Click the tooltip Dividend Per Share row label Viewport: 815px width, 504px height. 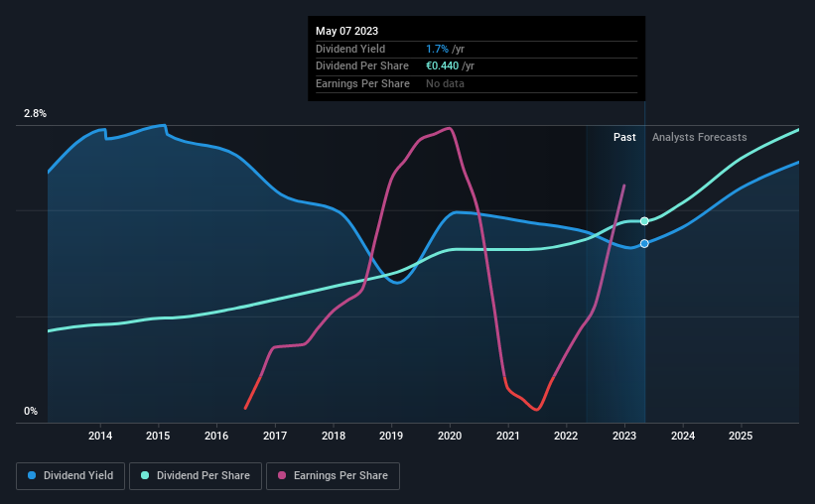pos(362,66)
